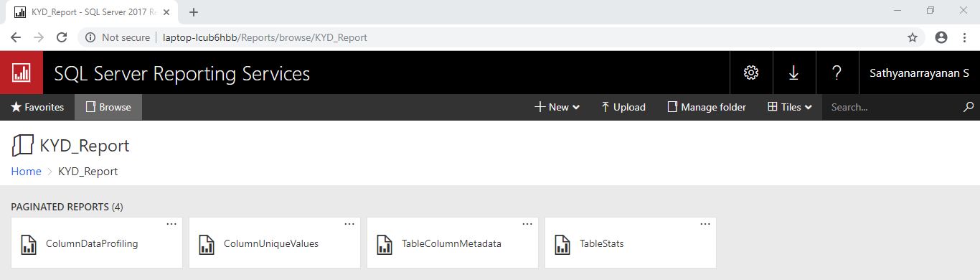The height and width of the screenshot is (280, 980).
Task: Open a new browser tab
Action: pyautogui.click(x=194, y=12)
